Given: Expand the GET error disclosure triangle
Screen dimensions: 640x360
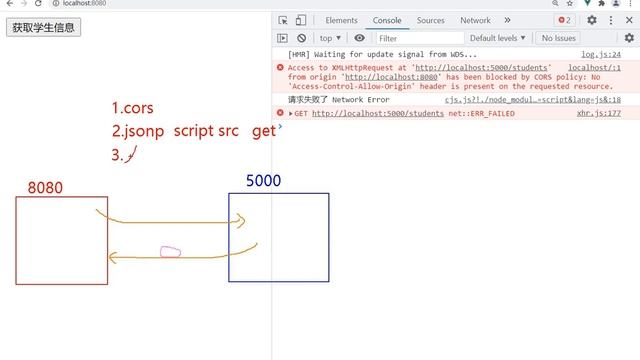Looking at the screenshot, I should point(290,113).
